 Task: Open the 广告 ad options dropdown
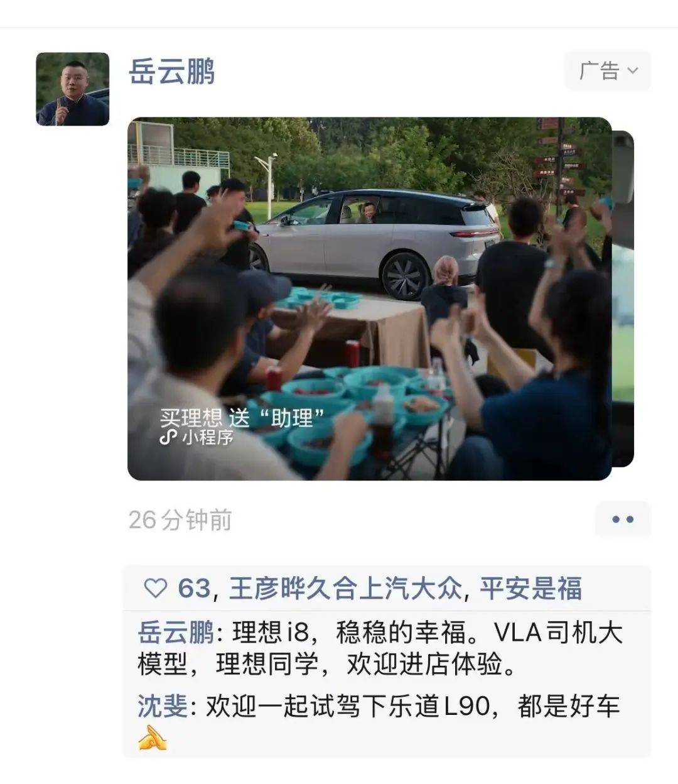[608, 71]
